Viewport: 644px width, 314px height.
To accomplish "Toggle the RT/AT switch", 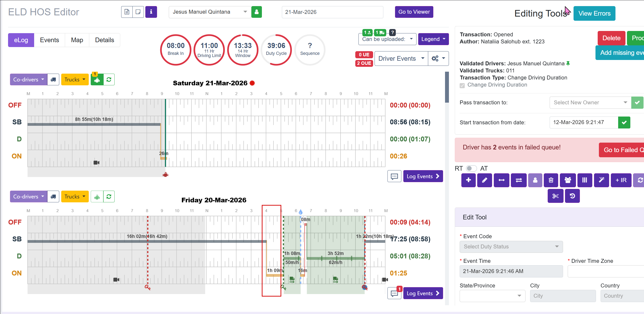I will point(471,168).
